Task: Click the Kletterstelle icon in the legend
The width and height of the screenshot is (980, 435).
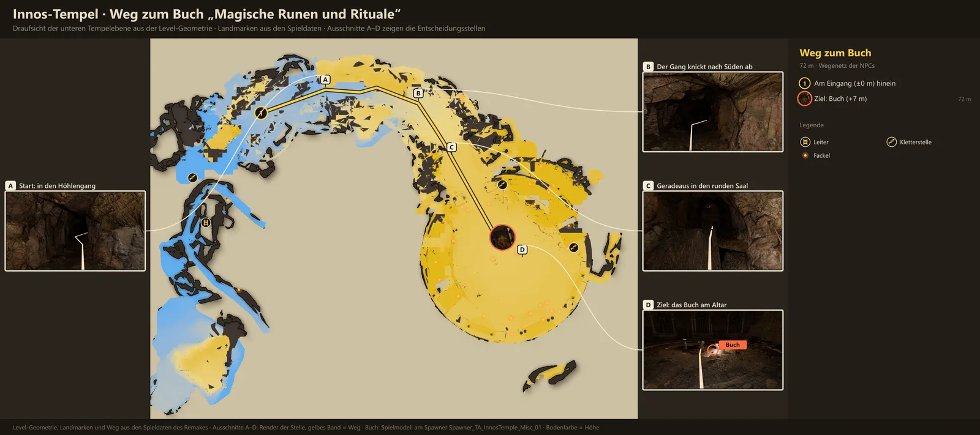Action: (x=892, y=142)
